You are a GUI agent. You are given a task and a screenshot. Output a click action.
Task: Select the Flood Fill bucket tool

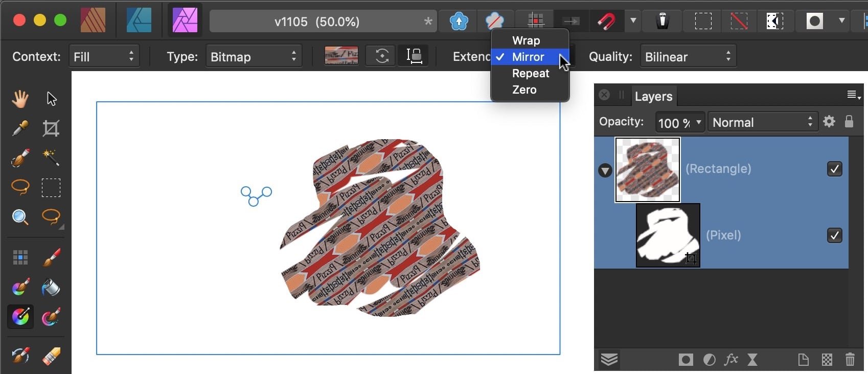point(51,287)
